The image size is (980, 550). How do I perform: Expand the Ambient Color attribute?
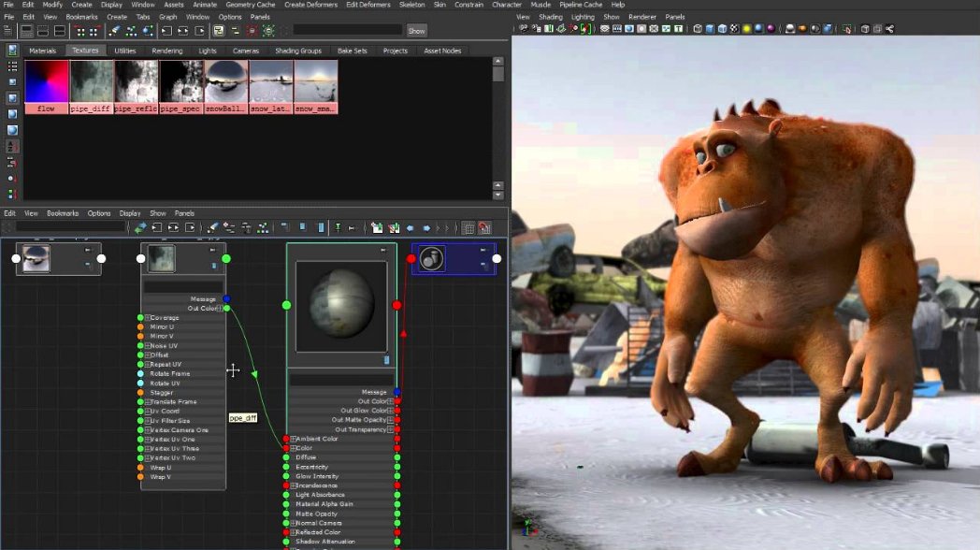point(293,439)
